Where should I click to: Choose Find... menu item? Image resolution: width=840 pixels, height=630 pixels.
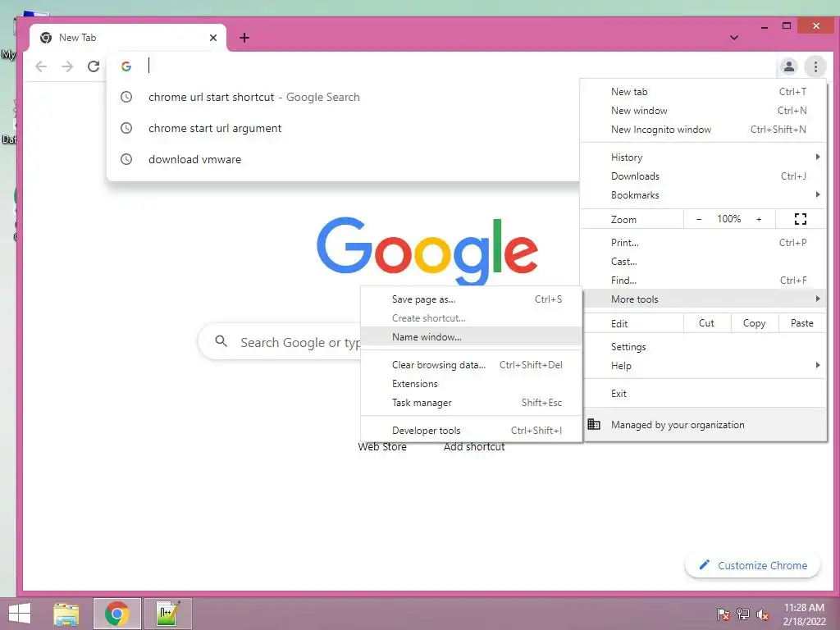(x=703, y=281)
